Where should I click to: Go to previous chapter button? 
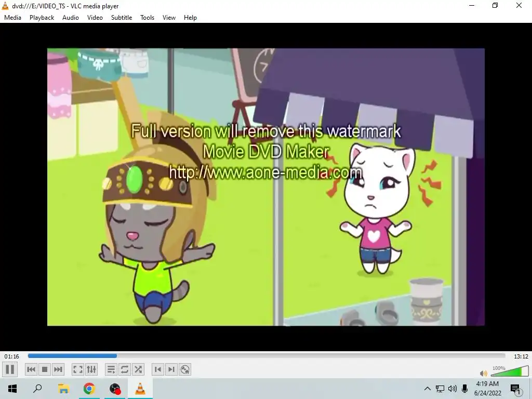tap(31, 369)
